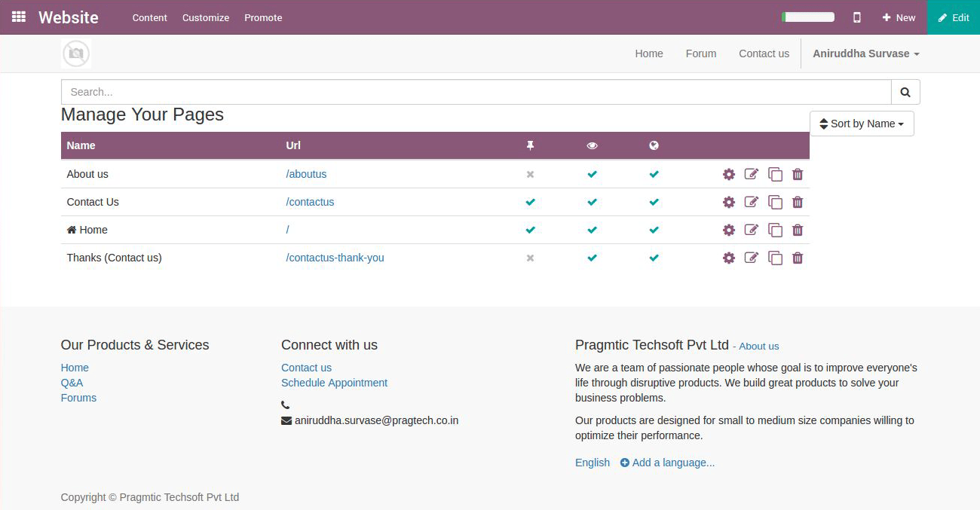Toggle the mobile preview phone icon
This screenshot has width=980, height=510.
coord(857,17)
